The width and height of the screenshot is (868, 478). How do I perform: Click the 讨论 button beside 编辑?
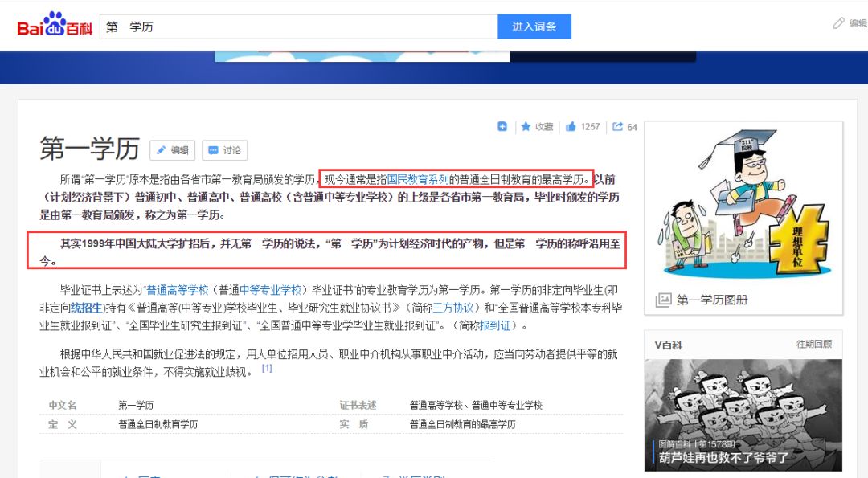226,151
